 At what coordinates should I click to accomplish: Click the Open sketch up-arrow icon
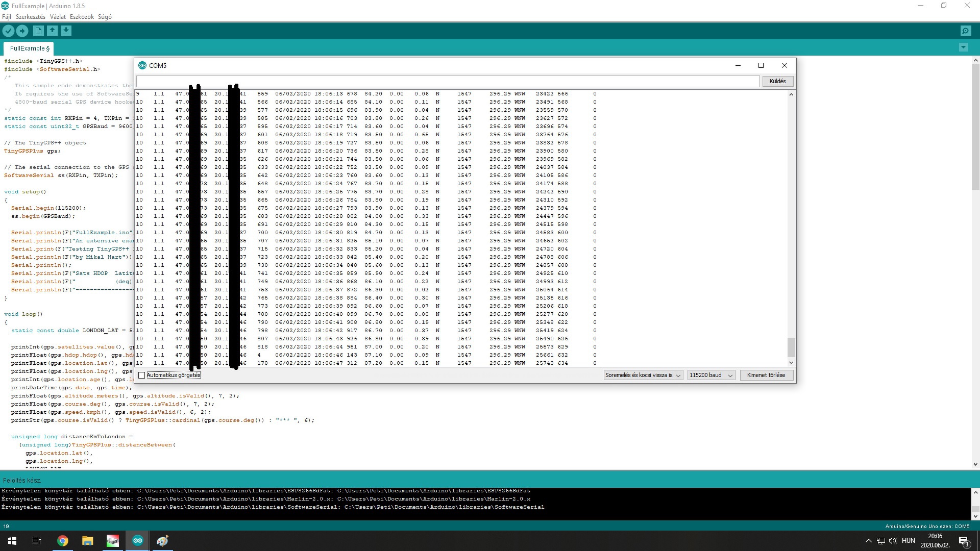(52, 31)
